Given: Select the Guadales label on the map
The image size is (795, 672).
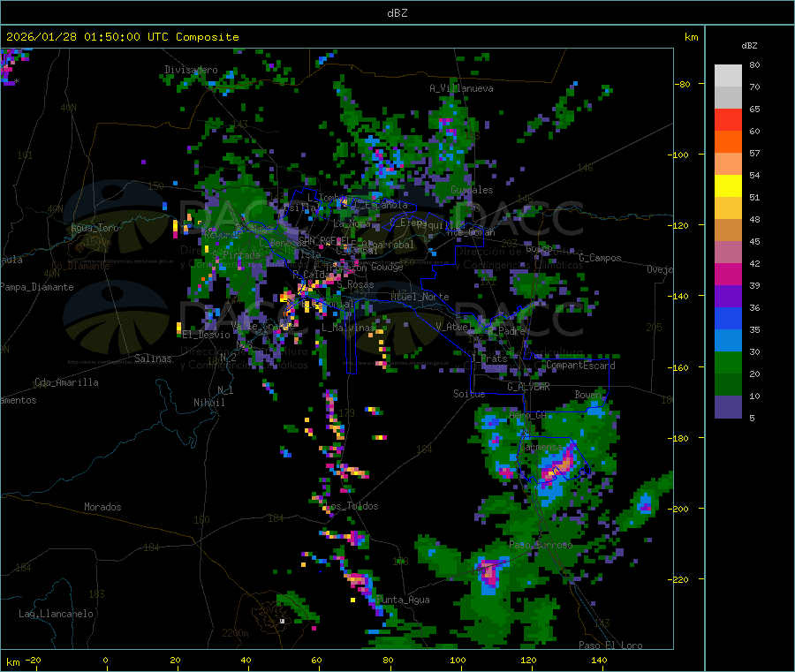Looking at the screenshot, I should click(472, 190).
